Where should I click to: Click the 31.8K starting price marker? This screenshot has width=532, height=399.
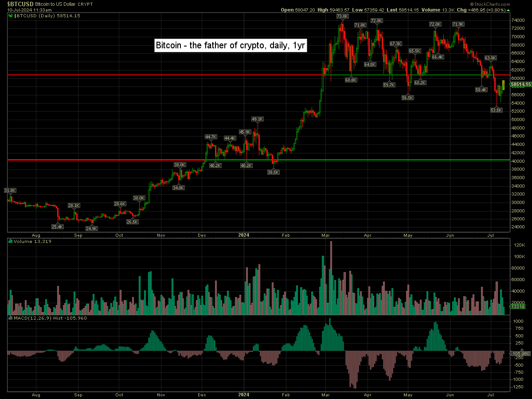(10, 191)
